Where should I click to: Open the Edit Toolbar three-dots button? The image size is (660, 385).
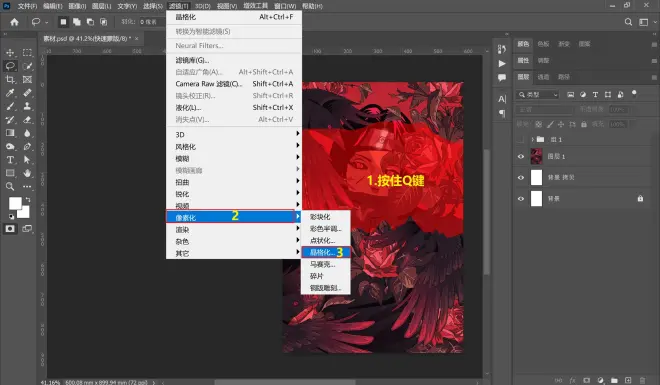(27, 186)
